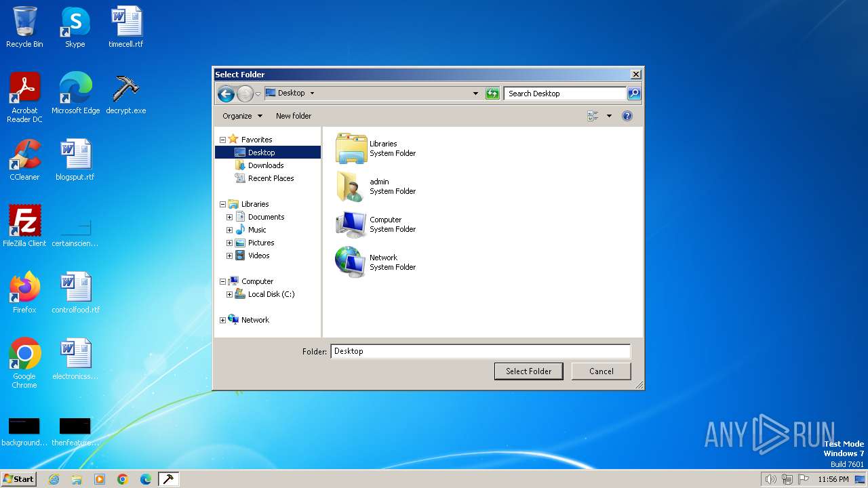Select the admin system folder icon
The image size is (868, 488).
[x=351, y=186]
